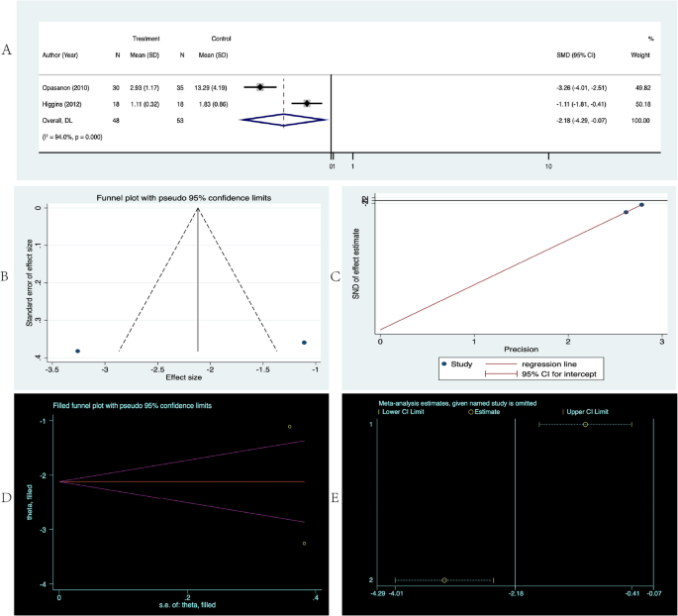Click the 'Lower CI Limit' legend label

[x=403, y=412]
